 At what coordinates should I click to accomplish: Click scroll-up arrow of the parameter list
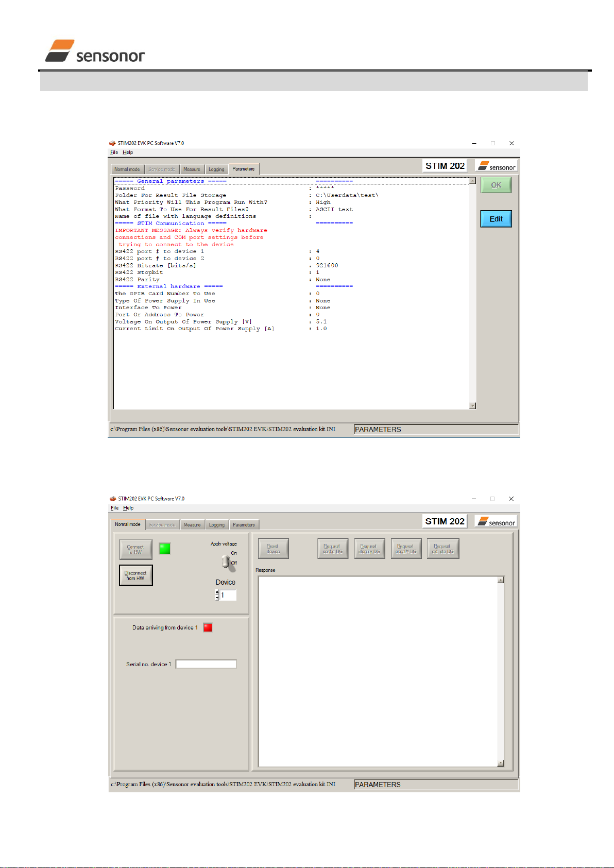[x=472, y=181]
